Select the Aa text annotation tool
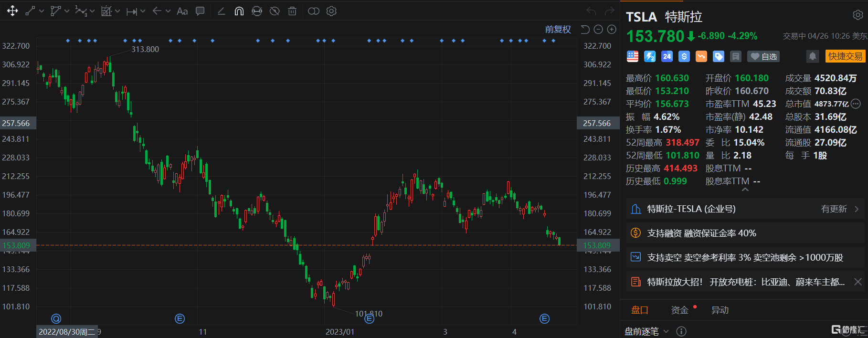The image size is (868, 338). (182, 11)
